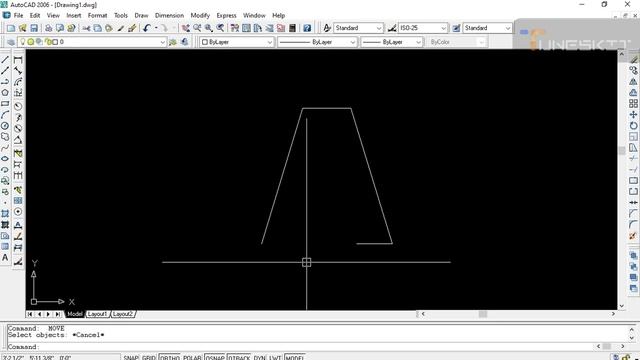The height and width of the screenshot is (360, 640).
Task: Click the Help question mark icon
Action: coord(307,28)
